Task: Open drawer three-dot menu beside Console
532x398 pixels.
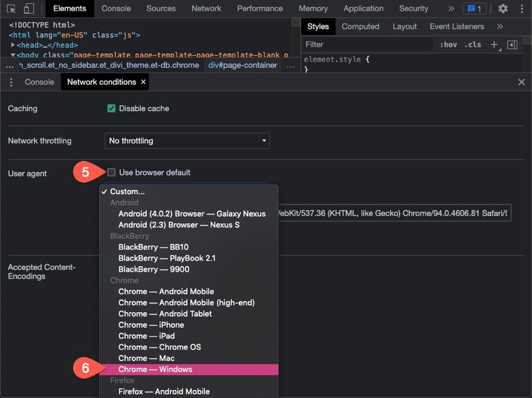Action: click(x=11, y=82)
